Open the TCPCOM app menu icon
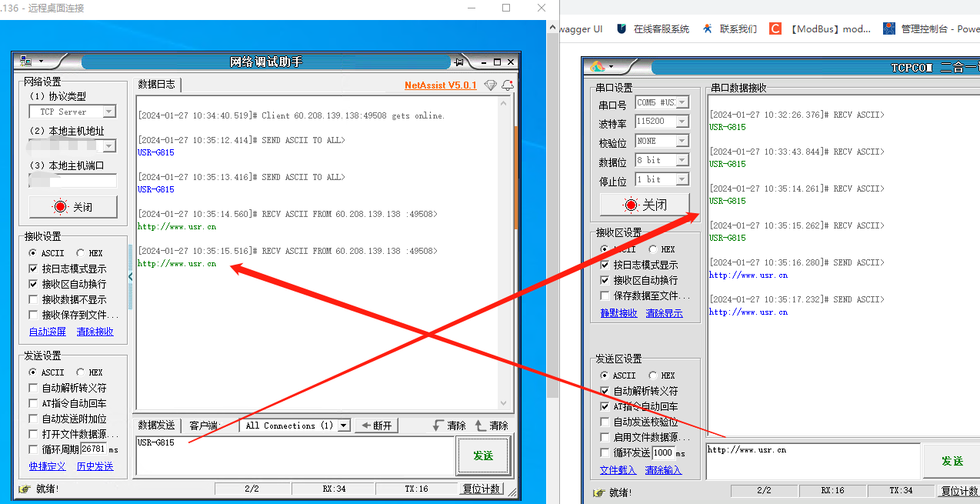This screenshot has height=504, width=980. pyautogui.click(x=598, y=67)
